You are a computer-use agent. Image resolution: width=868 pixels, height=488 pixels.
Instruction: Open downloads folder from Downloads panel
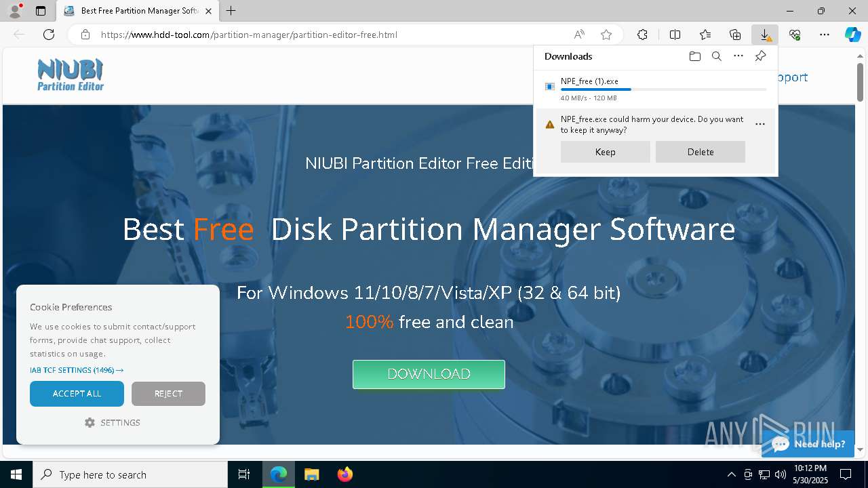(695, 56)
